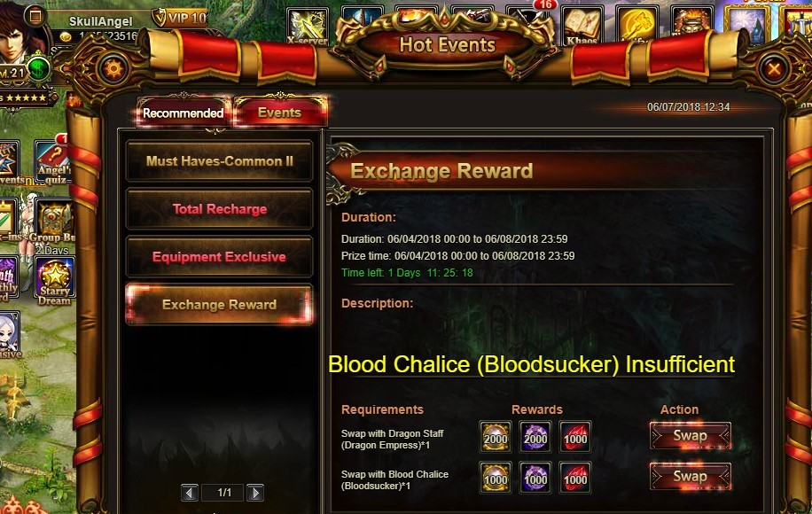812x514 pixels.
Task: Select Exchange Reward in event list
Action: (x=219, y=304)
